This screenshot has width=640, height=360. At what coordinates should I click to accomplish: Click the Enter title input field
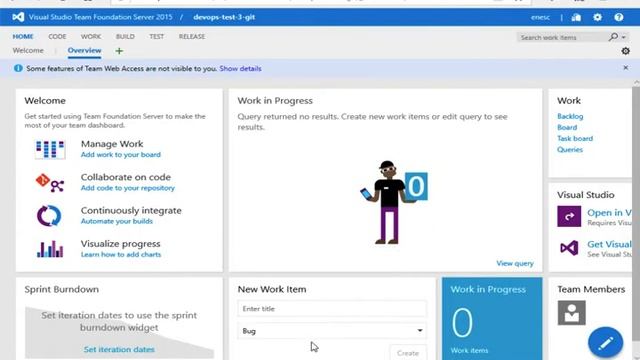click(332, 309)
